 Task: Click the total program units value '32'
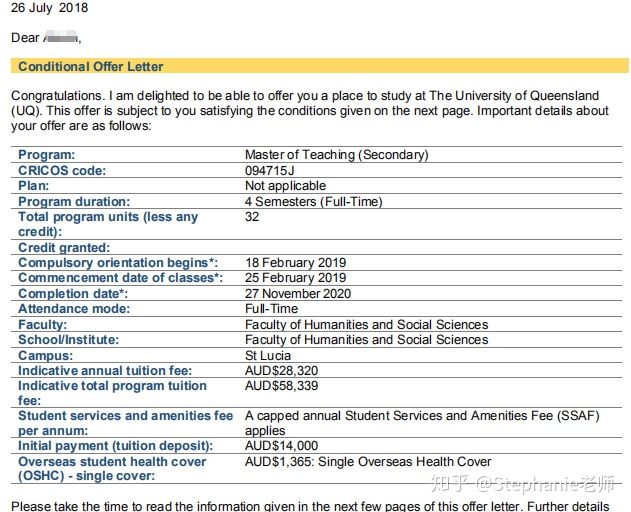point(252,217)
